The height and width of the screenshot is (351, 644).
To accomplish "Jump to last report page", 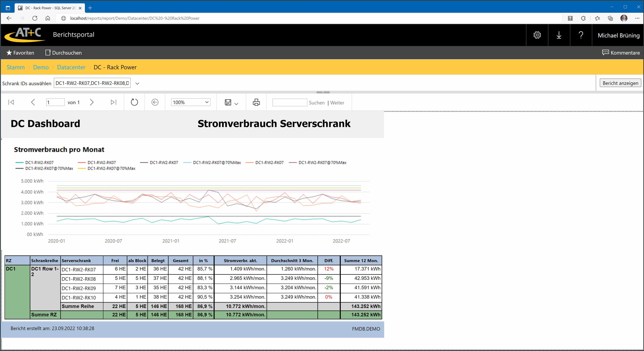I will click(113, 102).
